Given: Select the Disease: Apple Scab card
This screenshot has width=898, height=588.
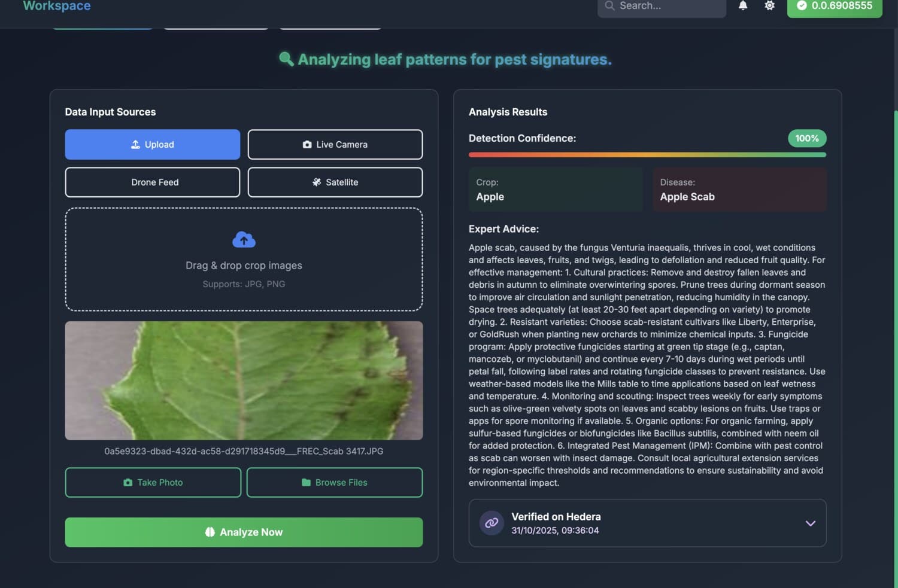Looking at the screenshot, I should point(739,190).
